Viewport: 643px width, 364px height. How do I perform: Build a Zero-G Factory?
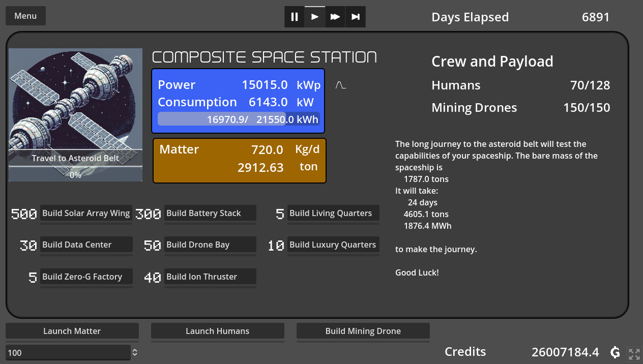tap(86, 277)
